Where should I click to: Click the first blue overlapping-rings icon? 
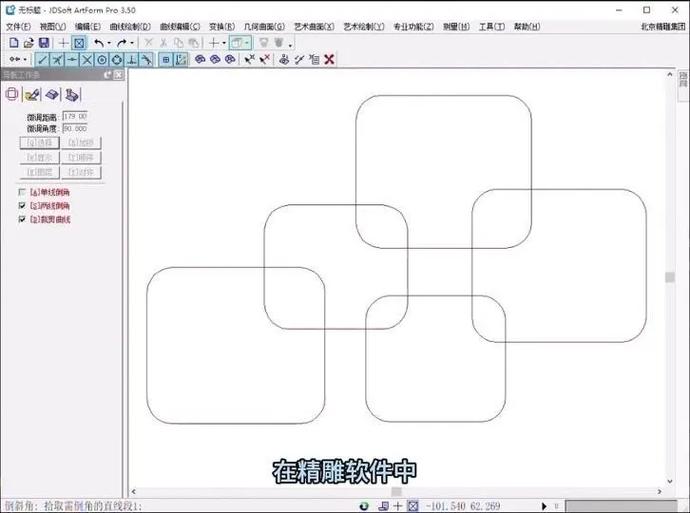click(x=200, y=59)
